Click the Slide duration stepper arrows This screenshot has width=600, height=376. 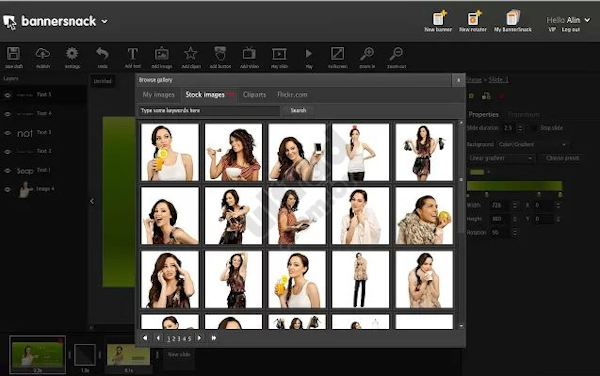click(x=520, y=128)
